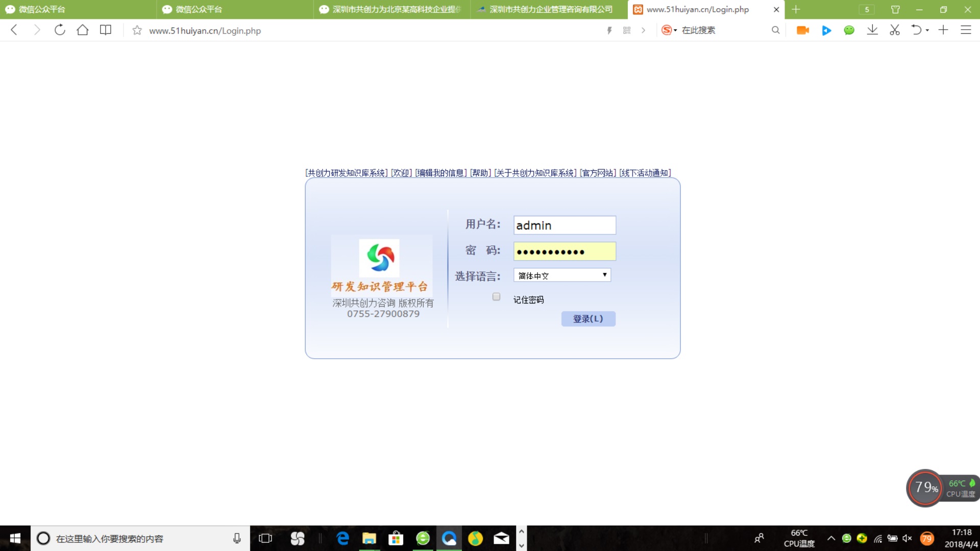Click the address bar URL www.51huiyan.cn/Login.php
This screenshot has width=980, height=551.
click(205, 31)
